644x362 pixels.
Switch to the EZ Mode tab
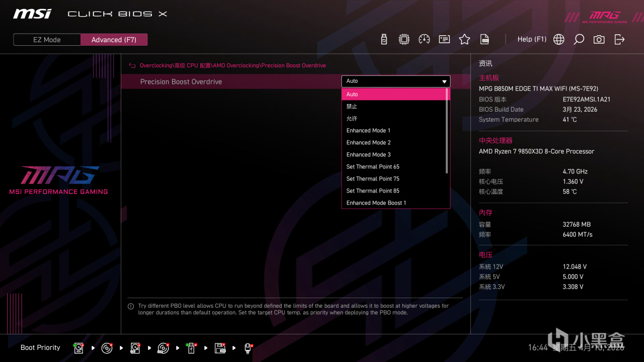[x=47, y=40]
